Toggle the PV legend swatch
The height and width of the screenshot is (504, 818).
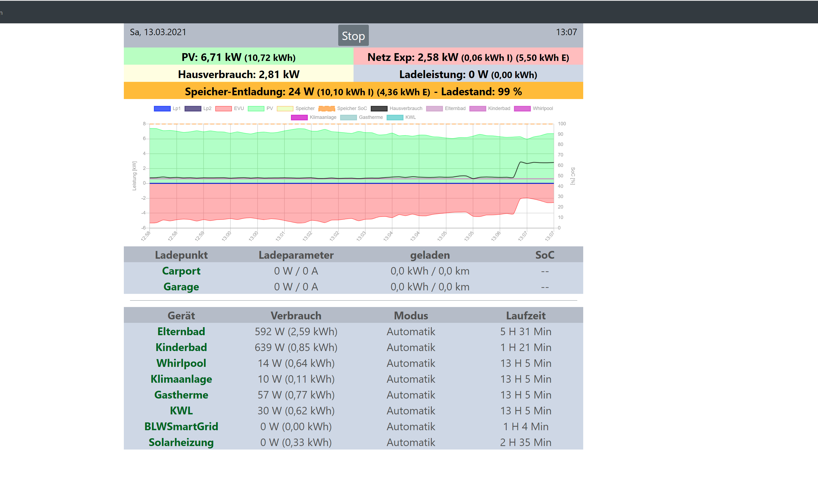tap(256, 109)
